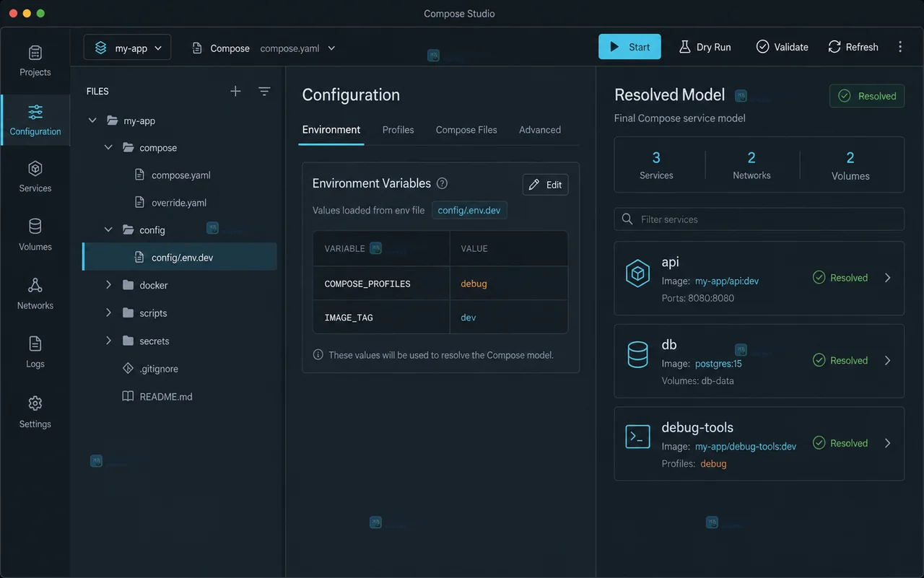924x578 pixels.
Task: Click the Edit environment variables button
Action: (545, 185)
